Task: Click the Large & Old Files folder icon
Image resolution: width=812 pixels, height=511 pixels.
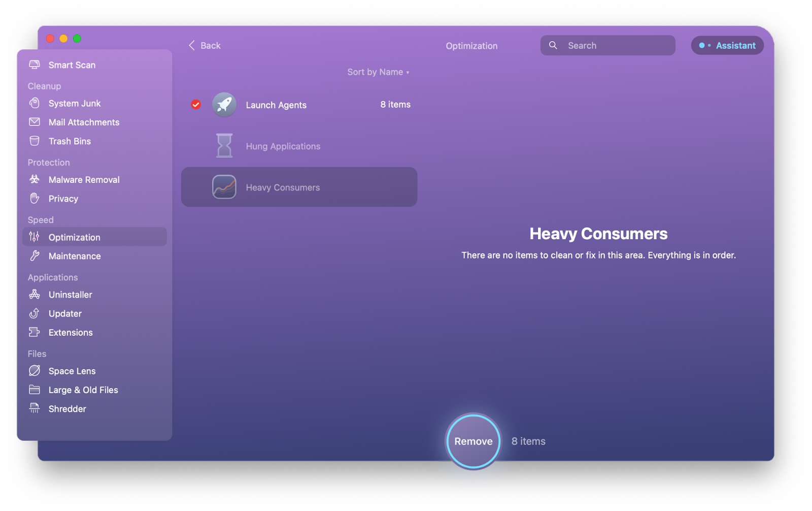Action: coord(35,390)
